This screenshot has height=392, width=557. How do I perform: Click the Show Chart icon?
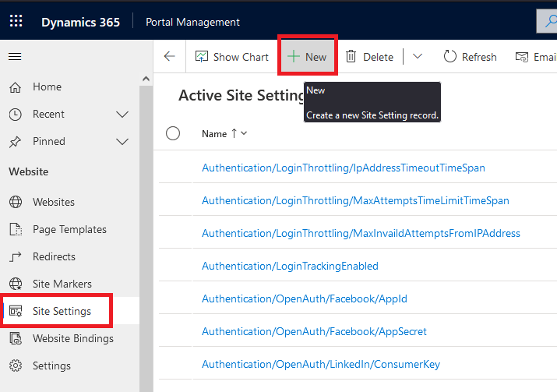pos(202,57)
